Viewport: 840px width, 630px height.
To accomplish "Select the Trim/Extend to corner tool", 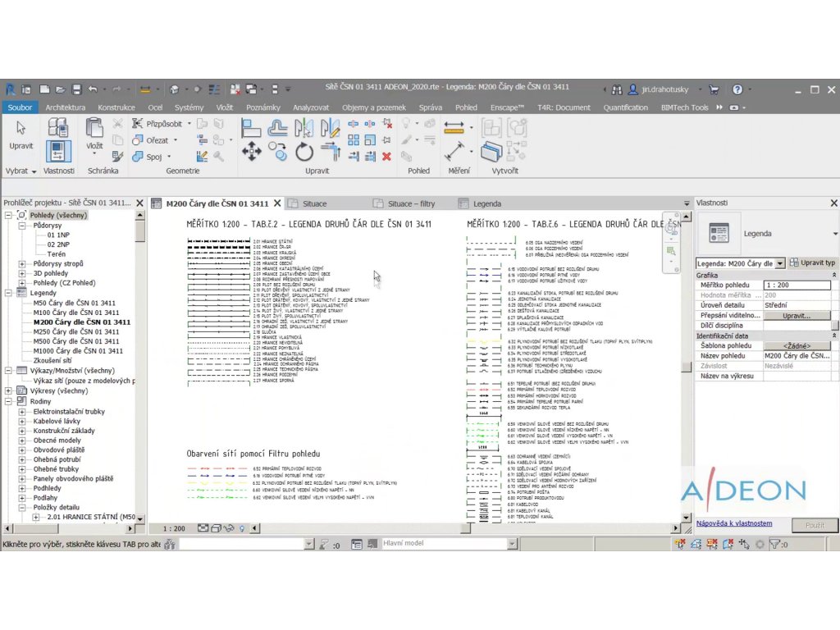I will 330,152.
